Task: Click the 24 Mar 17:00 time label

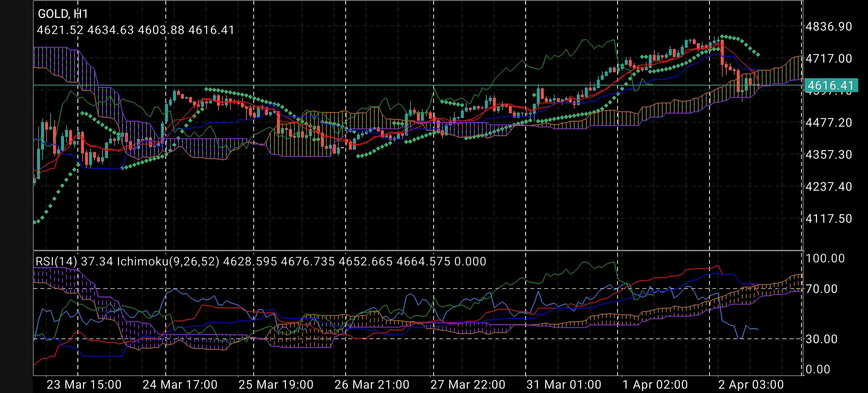Action: pos(180,385)
